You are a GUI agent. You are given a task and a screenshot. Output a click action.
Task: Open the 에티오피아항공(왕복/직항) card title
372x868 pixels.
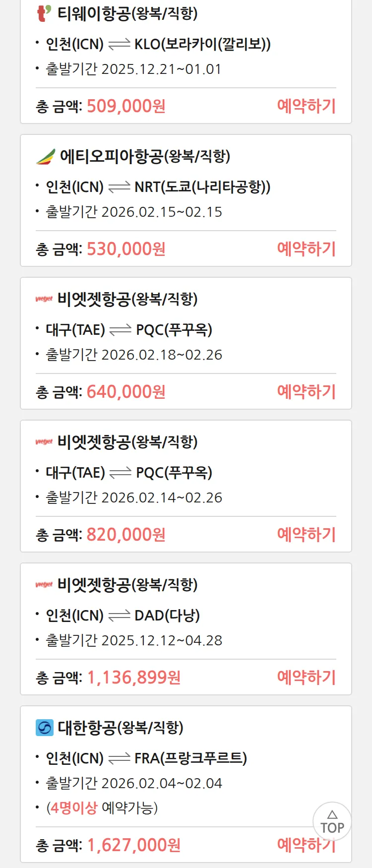click(145, 157)
